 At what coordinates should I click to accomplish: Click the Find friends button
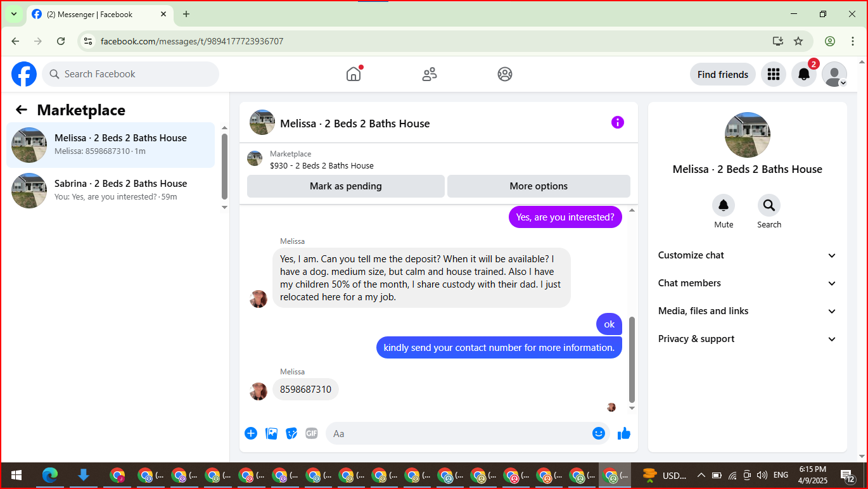click(723, 74)
